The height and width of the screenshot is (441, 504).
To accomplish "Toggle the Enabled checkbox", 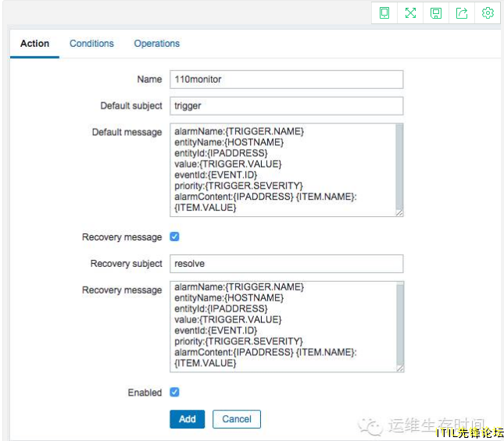I will point(174,392).
